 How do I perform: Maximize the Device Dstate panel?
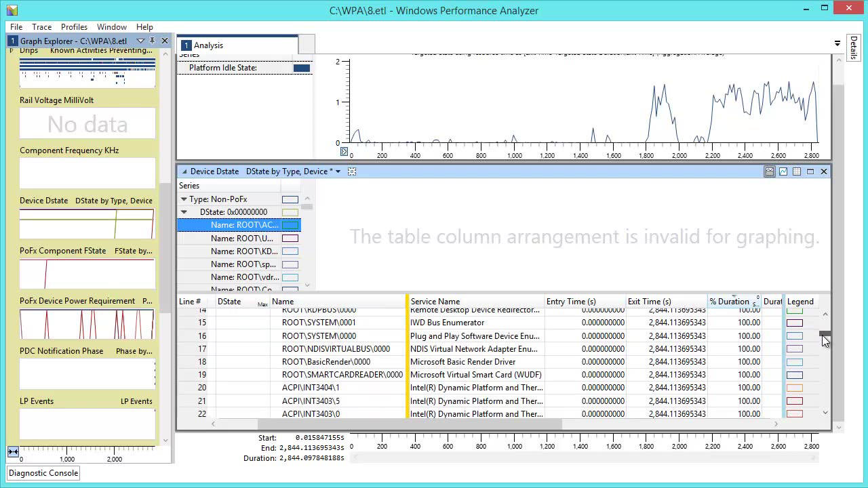[x=810, y=171]
